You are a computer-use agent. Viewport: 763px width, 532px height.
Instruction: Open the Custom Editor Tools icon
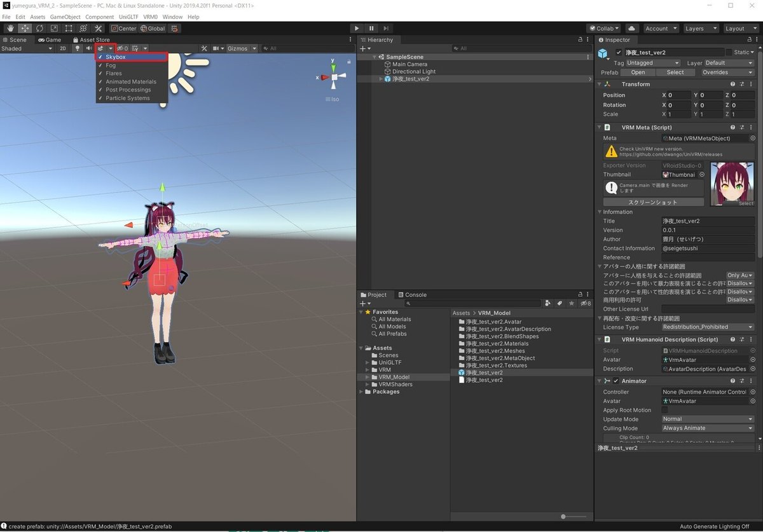(99, 28)
